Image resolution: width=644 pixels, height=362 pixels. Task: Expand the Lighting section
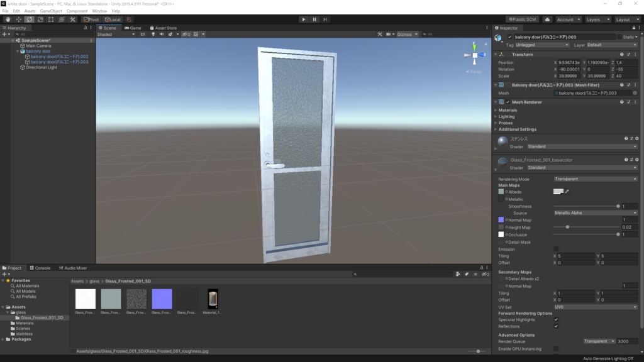click(496, 116)
